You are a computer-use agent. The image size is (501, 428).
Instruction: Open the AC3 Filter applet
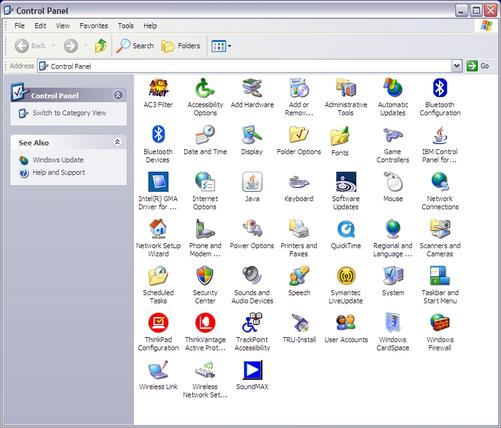[158, 93]
